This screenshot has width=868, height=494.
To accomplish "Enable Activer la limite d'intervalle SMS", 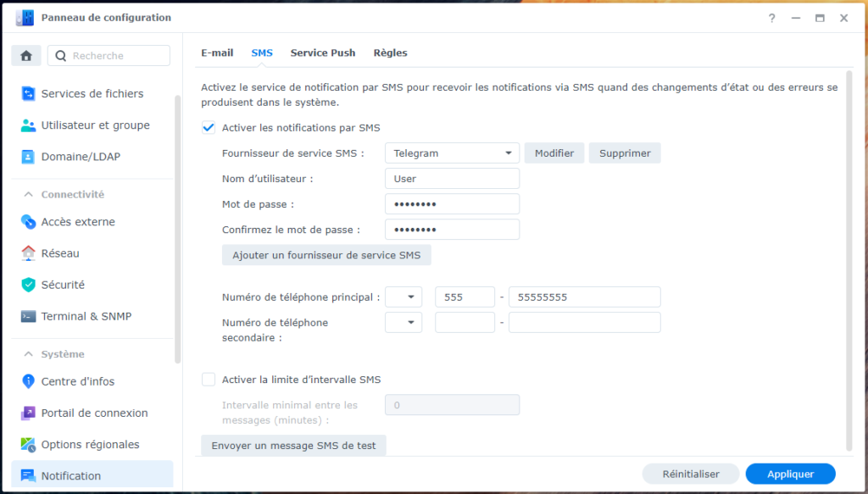I will click(209, 380).
